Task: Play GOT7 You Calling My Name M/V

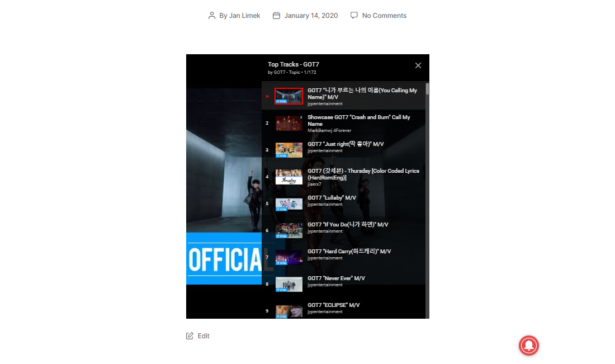Action: click(362, 93)
